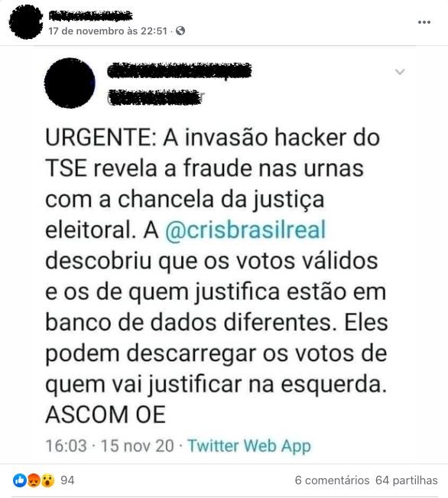Click the angry face reaction icon

[34, 480]
